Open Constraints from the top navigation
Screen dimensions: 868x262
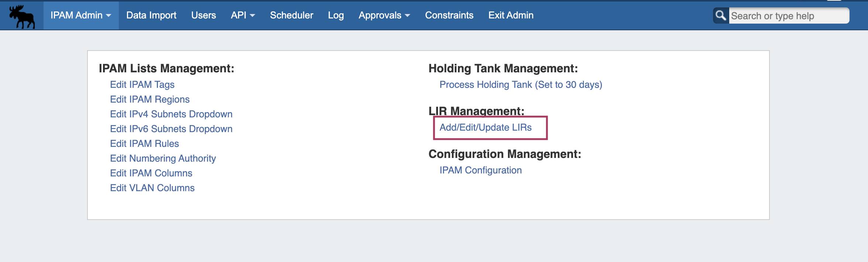449,15
